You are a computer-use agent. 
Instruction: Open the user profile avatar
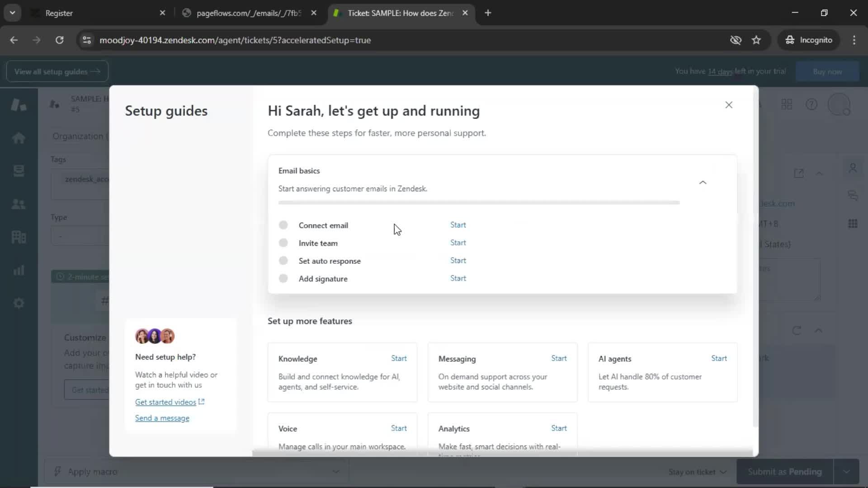[839, 104]
